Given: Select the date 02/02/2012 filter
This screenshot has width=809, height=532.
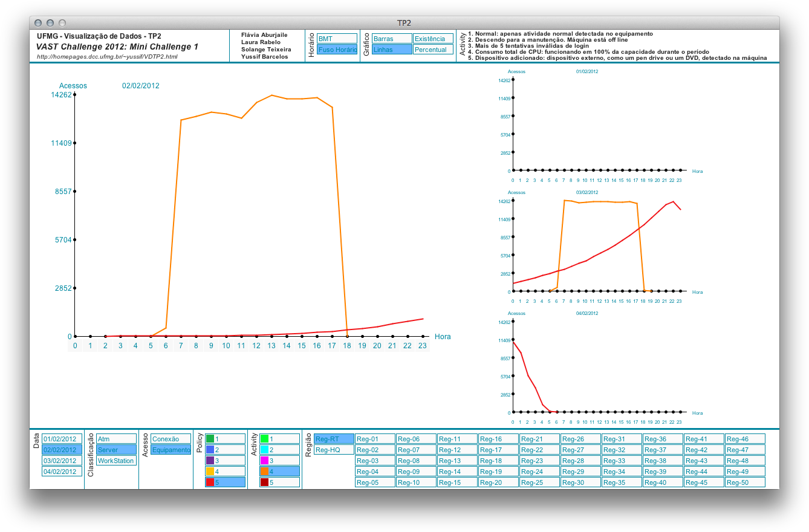Looking at the screenshot, I should tap(62, 450).
